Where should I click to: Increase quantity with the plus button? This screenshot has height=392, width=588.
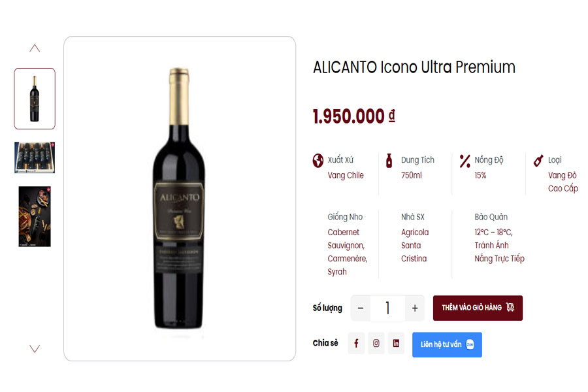point(414,308)
